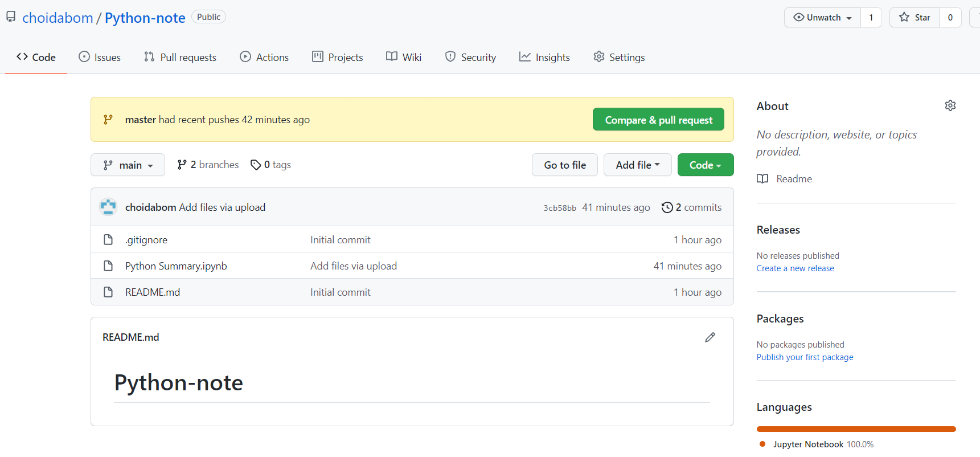Click Publish your first package link
This screenshot has height=457, width=980.
tap(805, 357)
